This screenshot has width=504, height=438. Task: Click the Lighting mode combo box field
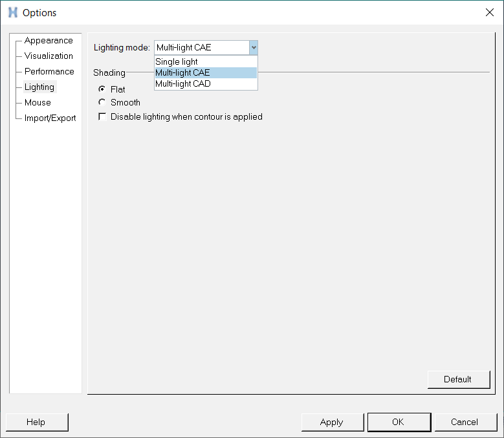206,48
